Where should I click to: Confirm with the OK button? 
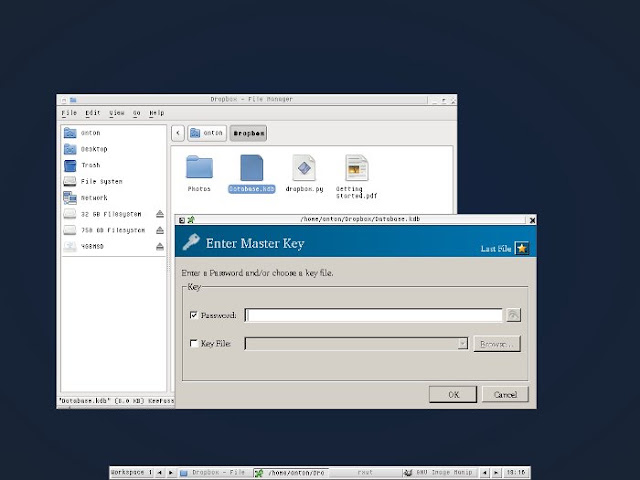pos(453,394)
